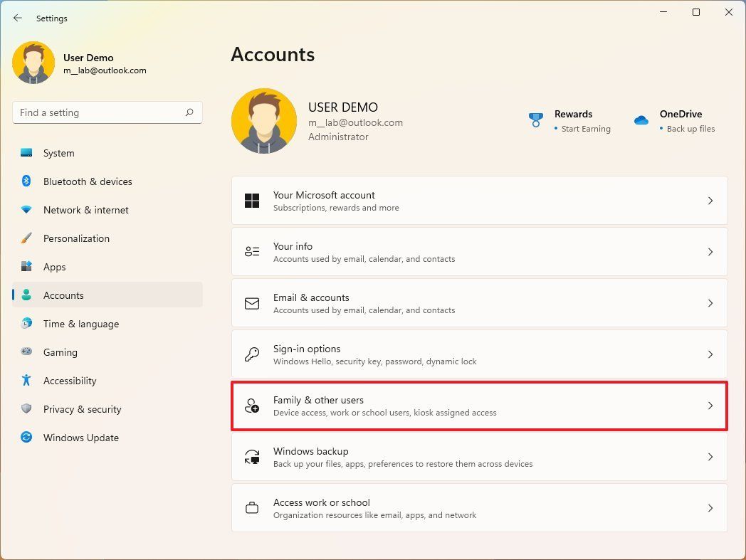Click the back arrow button
The image size is (746, 560).
pyautogui.click(x=17, y=18)
